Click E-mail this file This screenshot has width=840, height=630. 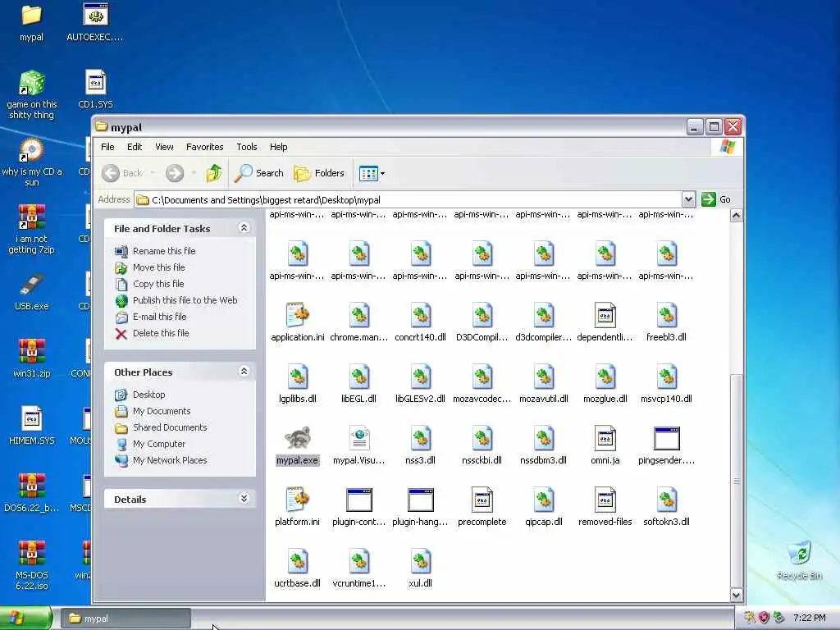tap(160, 317)
